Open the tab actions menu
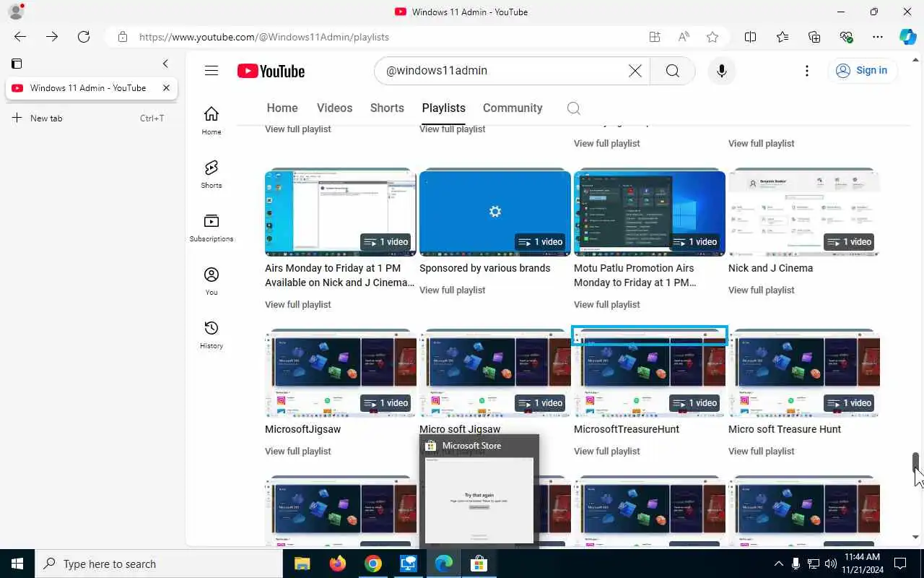Screen dimensions: 924x578 pos(17,64)
